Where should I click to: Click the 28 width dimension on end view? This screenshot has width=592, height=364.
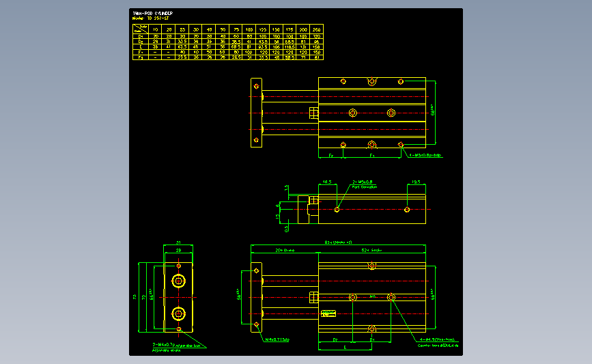(x=178, y=251)
